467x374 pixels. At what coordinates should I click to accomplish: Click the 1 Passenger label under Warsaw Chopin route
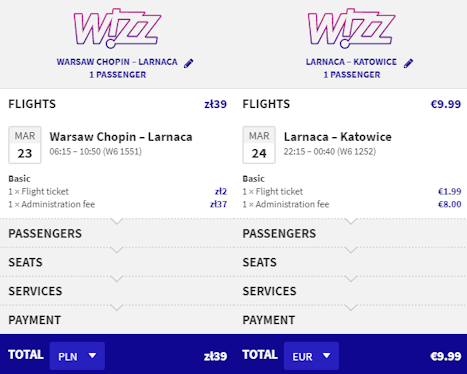(x=118, y=75)
